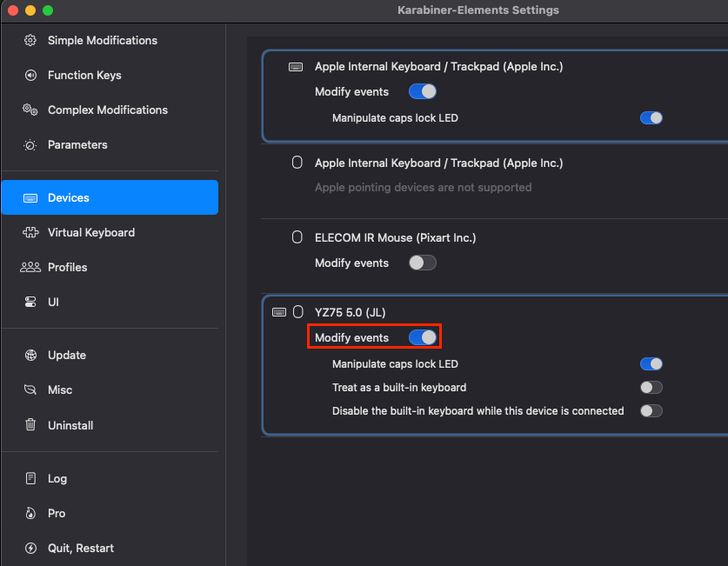
Task: Disable Modify events for YZ75 5.0 (JL)
Action: click(x=423, y=337)
